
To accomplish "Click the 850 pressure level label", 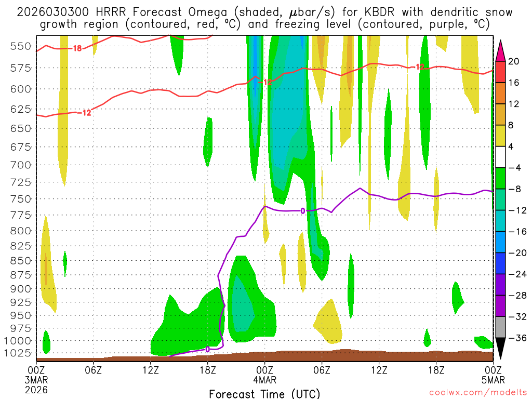I will click(21, 261).
